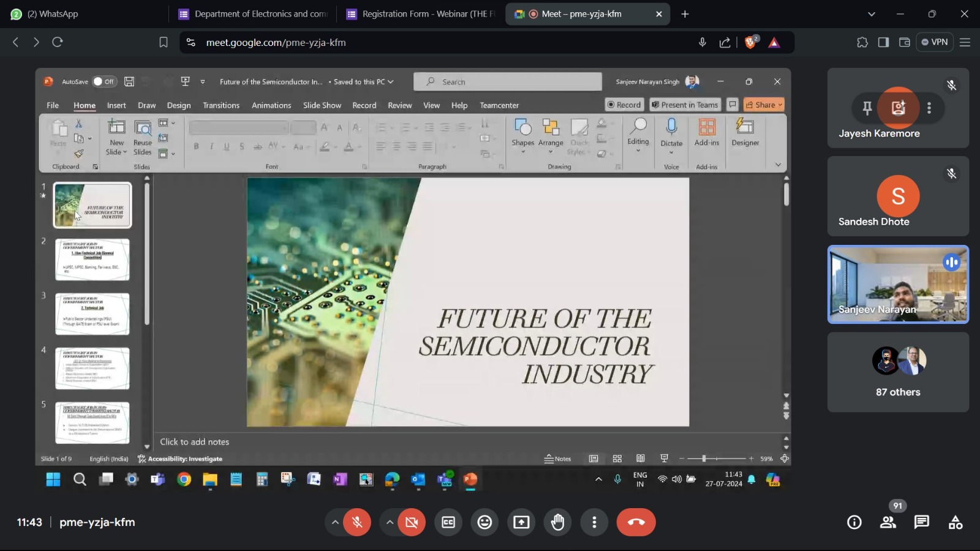Turn on the camera in Meet

(411, 522)
